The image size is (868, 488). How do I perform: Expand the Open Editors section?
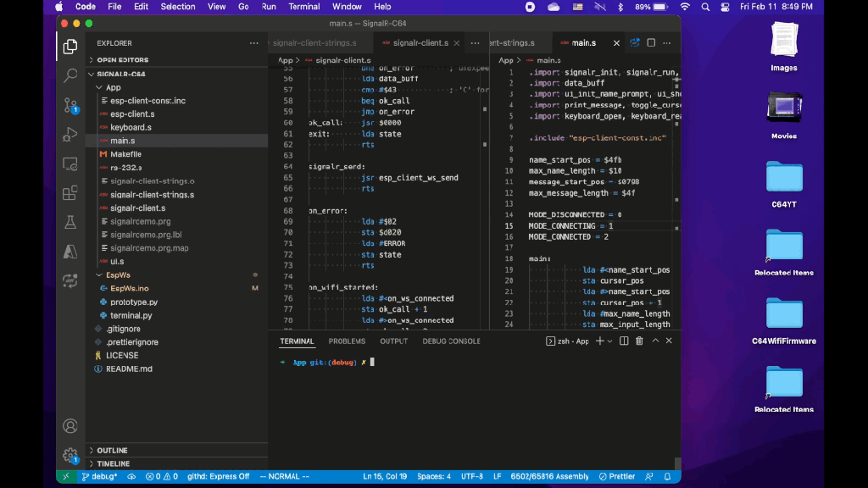[122, 60]
